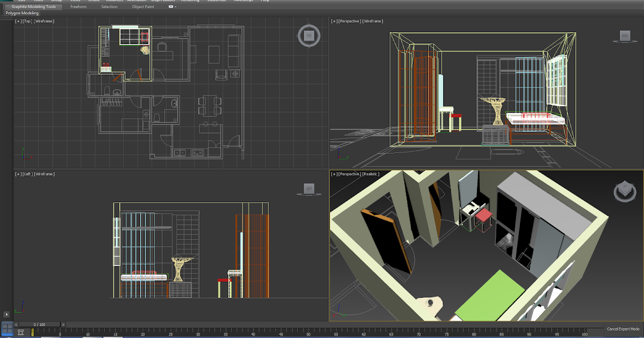Open [Perspective] label menu in wireframe viewport
Viewport: 644px width, 338px height.
pos(350,21)
